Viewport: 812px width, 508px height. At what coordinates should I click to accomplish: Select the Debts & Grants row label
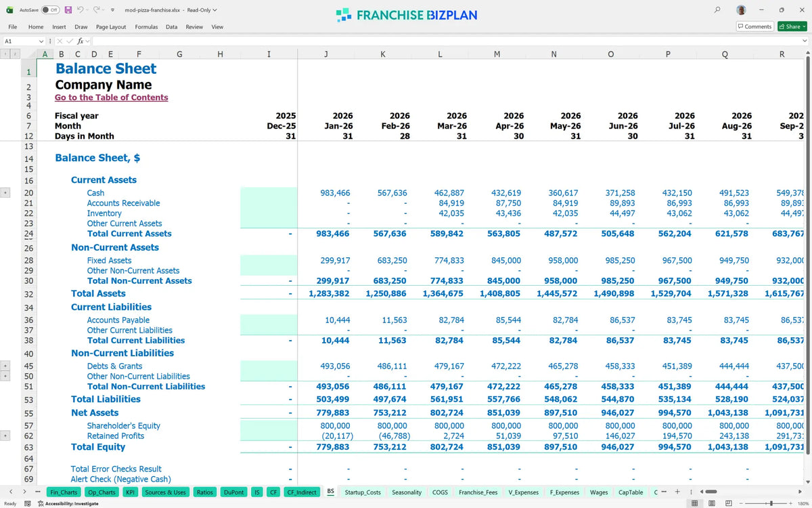(114, 366)
